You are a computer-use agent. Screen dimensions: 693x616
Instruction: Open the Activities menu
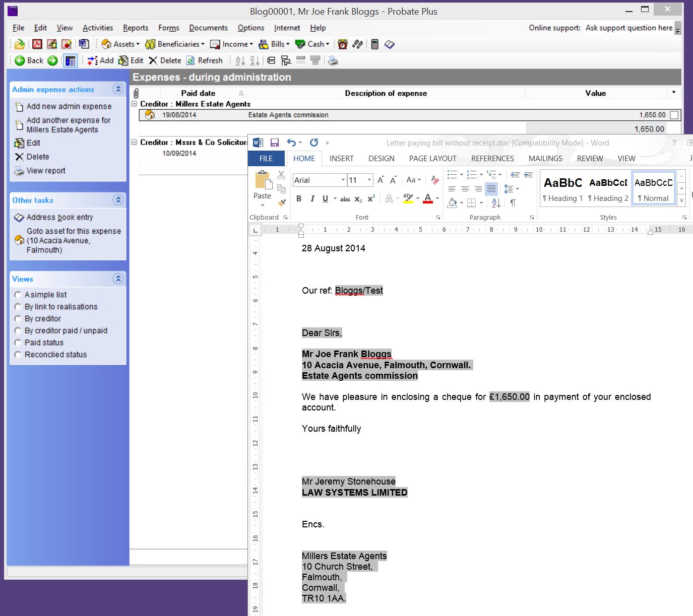(x=98, y=28)
